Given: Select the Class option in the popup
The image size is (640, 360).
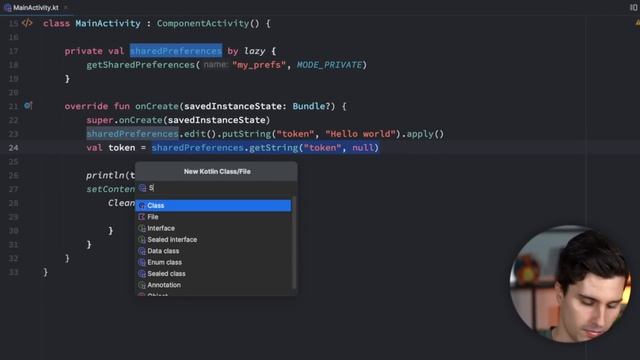Looking at the screenshot, I should pyautogui.click(x=213, y=205).
